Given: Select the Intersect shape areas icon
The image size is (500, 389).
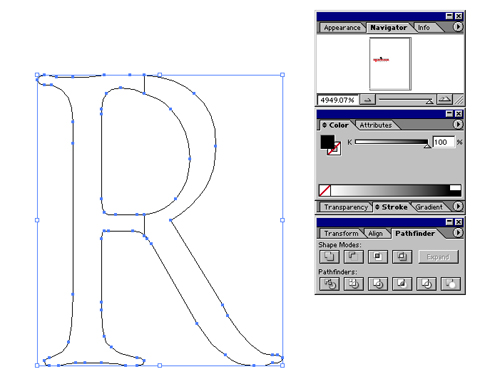Looking at the screenshot, I should pyautogui.click(x=378, y=257).
